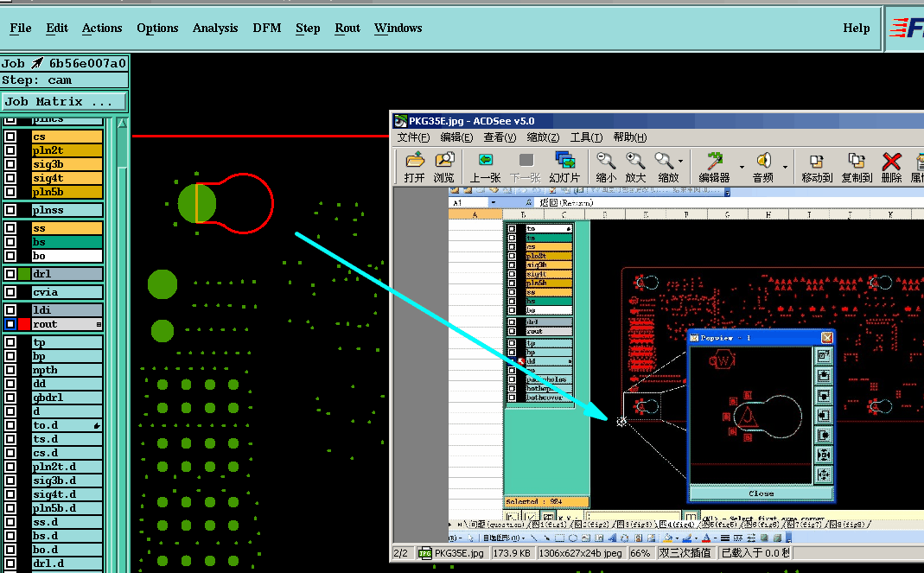Select the tp layer name
Screen dimensions: 924x573
coord(67,342)
